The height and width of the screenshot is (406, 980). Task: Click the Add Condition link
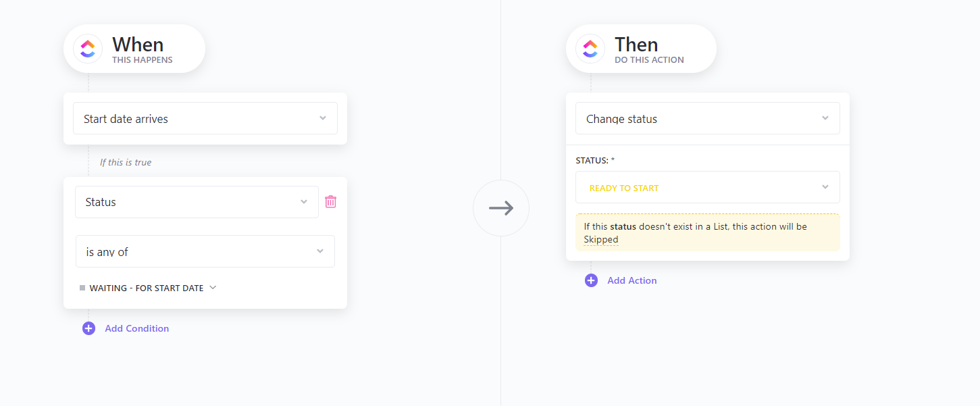coord(137,328)
